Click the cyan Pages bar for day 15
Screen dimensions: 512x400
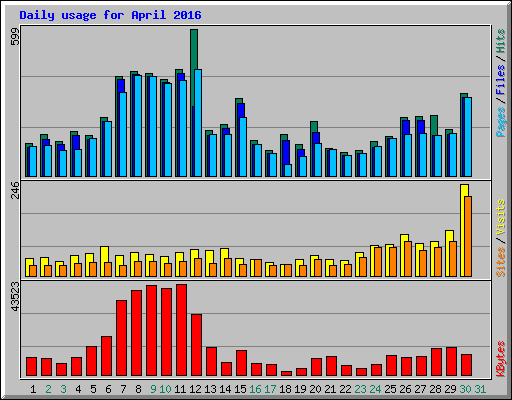243,147
